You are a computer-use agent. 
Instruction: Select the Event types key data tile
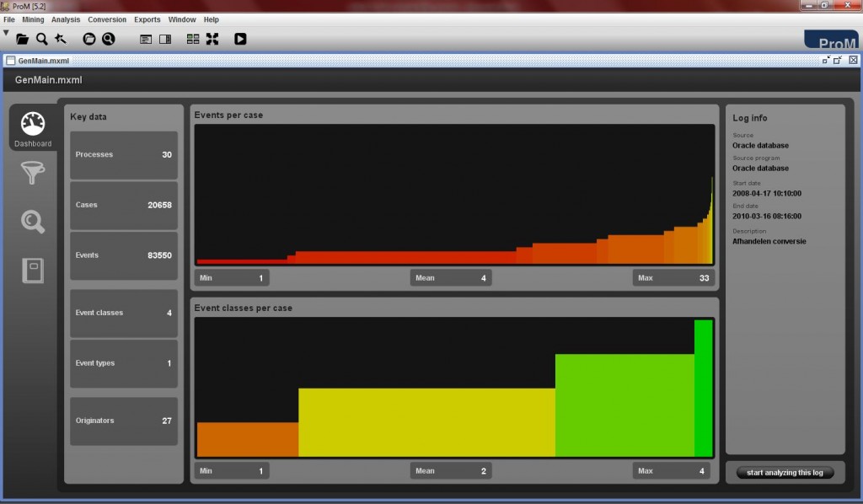(124, 364)
